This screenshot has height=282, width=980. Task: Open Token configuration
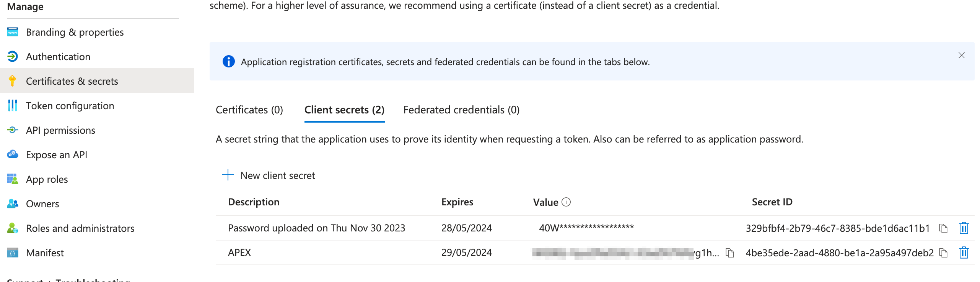click(70, 105)
